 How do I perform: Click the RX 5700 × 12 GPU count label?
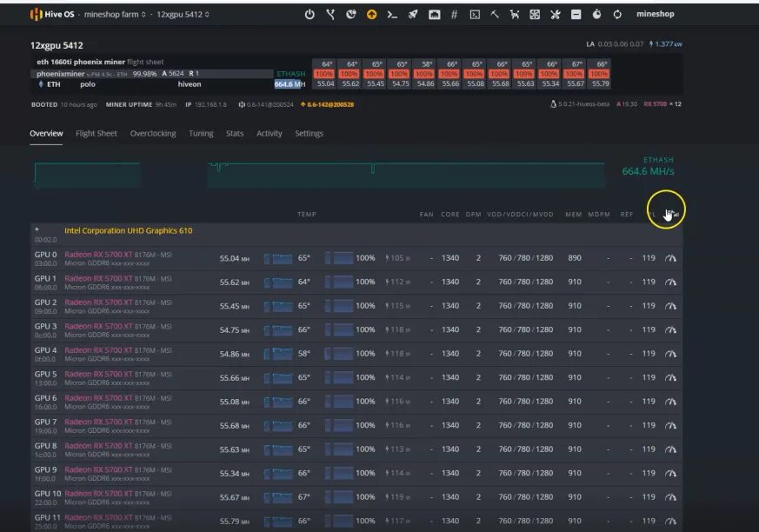(x=662, y=104)
